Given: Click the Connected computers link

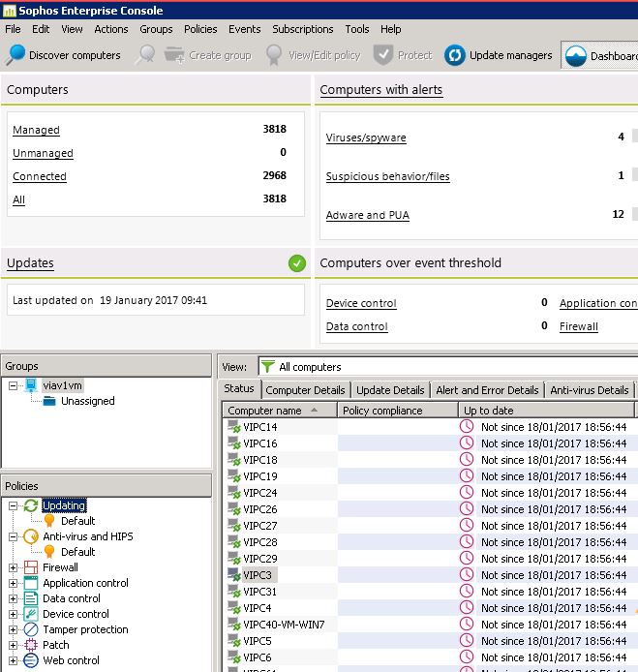Looking at the screenshot, I should click(x=40, y=176).
